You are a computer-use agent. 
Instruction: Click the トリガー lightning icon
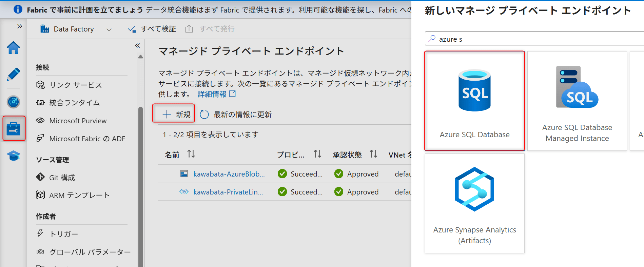pyautogui.click(x=40, y=233)
